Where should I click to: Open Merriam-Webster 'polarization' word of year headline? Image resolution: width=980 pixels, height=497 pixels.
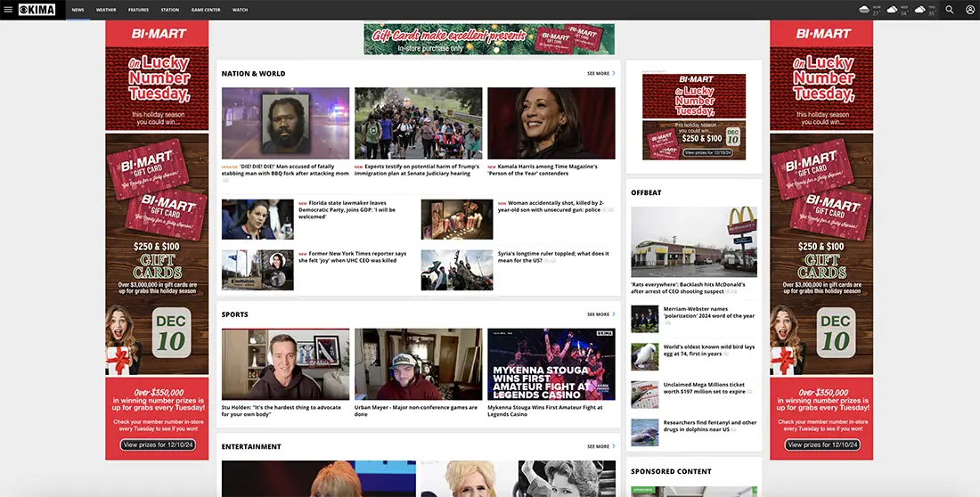coord(709,313)
